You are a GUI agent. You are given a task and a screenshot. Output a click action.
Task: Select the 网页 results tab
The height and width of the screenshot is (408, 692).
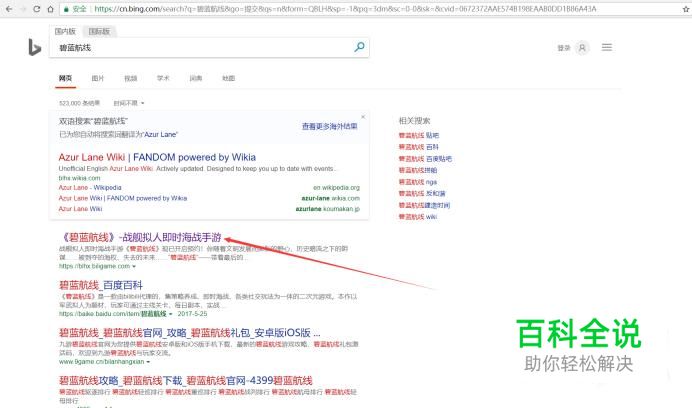[x=65, y=78]
